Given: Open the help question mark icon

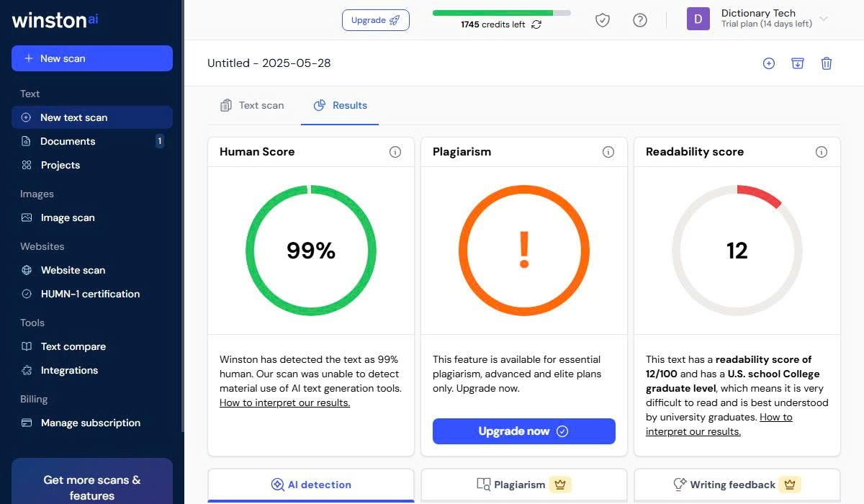Looking at the screenshot, I should point(640,20).
